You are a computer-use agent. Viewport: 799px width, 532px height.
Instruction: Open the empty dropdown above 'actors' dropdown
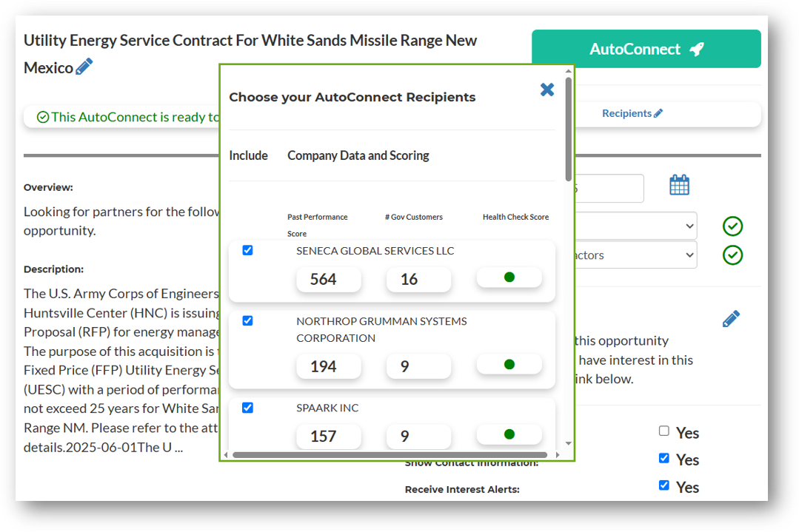[x=636, y=226]
